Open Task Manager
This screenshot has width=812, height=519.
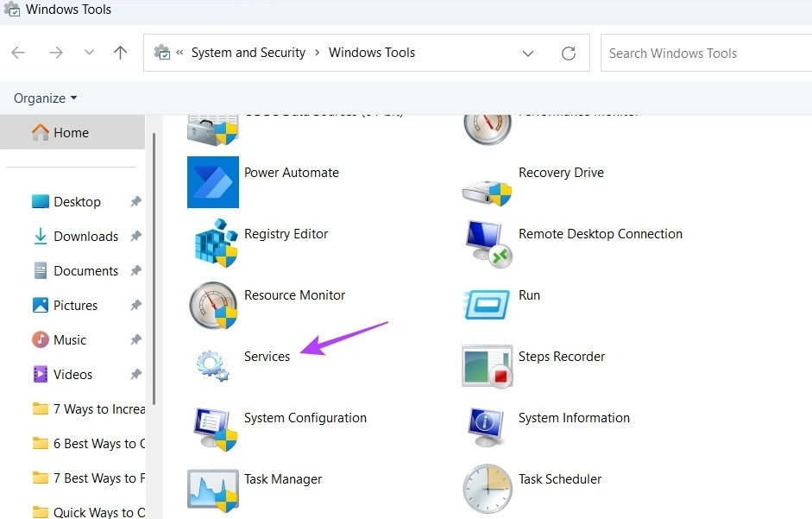point(282,478)
